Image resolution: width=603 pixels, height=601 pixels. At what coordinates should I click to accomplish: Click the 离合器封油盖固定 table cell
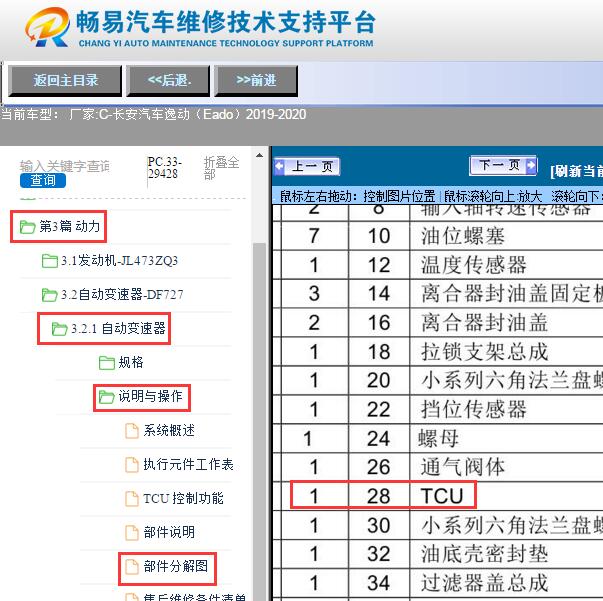pyautogui.click(x=511, y=294)
